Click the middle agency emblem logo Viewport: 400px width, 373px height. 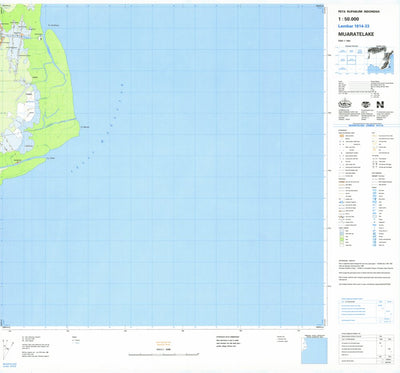(x=366, y=105)
